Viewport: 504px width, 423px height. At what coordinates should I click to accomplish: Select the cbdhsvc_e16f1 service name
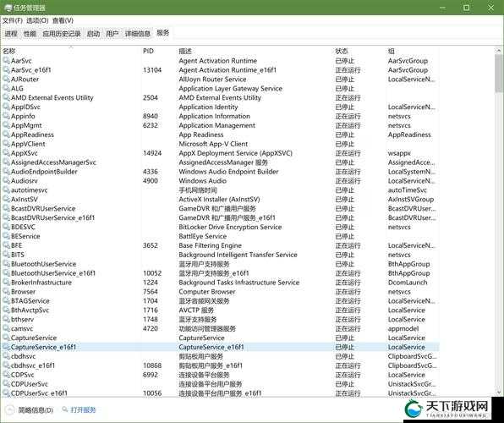pos(33,365)
